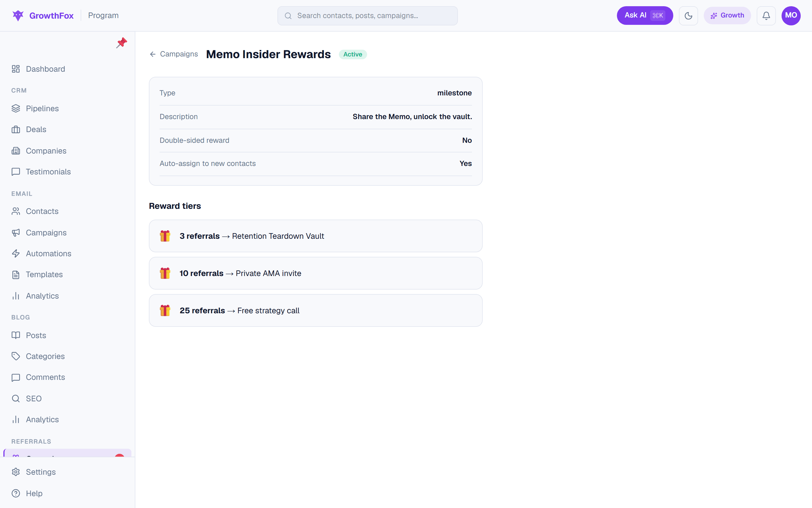Click the Templates document icon
The width and height of the screenshot is (812, 508).
click(x=16, y=275)
